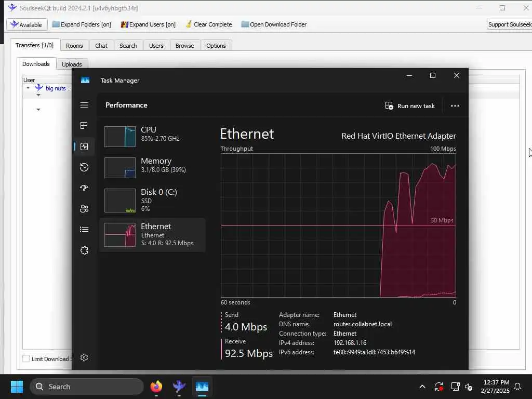Screen dimensions: 532x399
Task: Click Clear Complete in Soulseek toolbar
Action: click(x=209, y=24)
